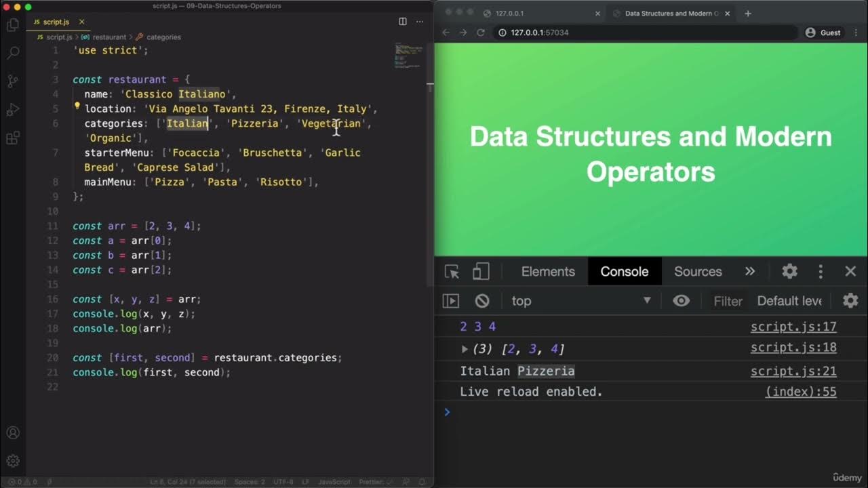Open the (index):55 source link

pos(801,392)
